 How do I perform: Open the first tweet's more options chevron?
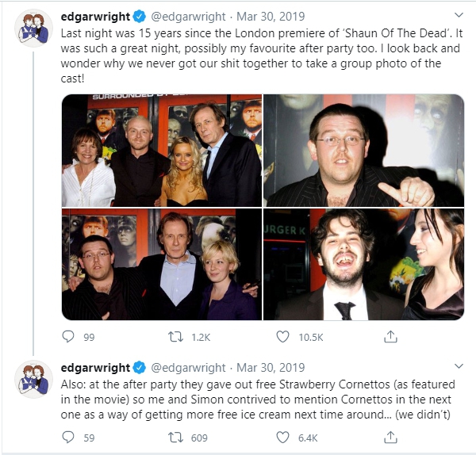point(459,15)
